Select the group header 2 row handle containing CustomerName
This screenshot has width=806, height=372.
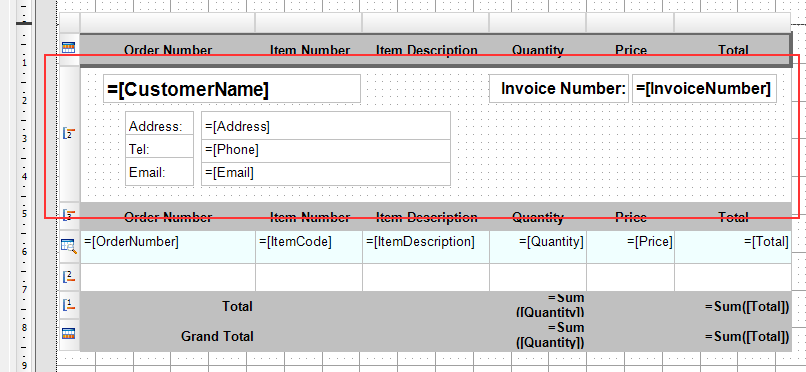68,134
